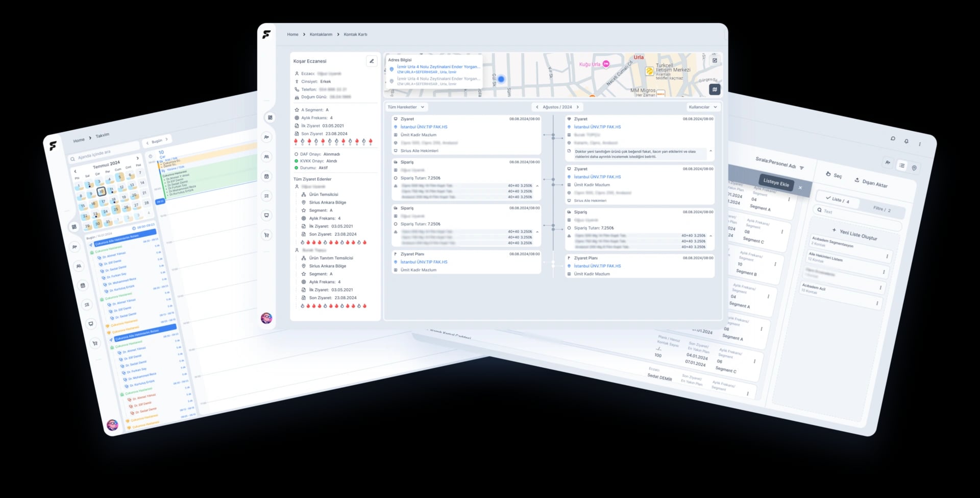Screen dimensions: 980x498
Task: Switch to the Filtre / 2 tab
Action: tap(881, 209)
